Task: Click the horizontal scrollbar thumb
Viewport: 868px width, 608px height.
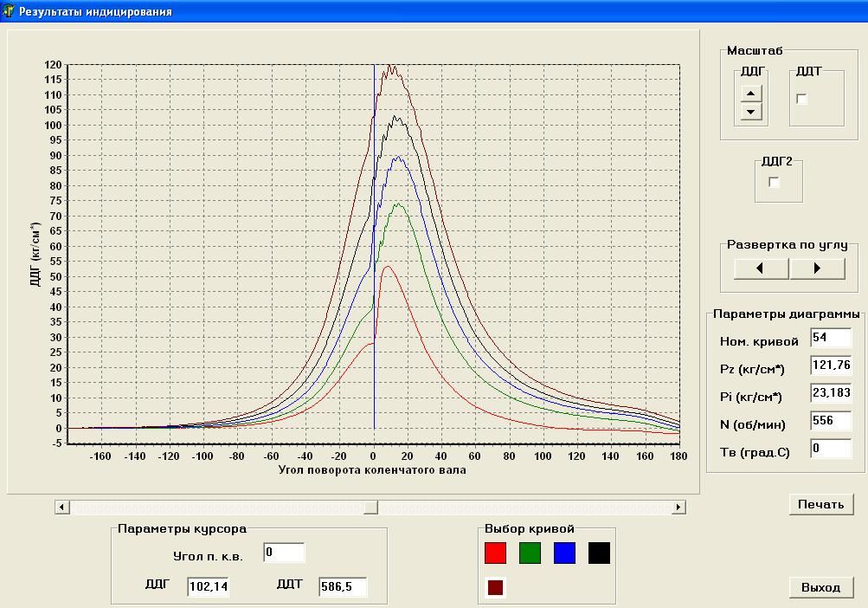Action: click(x=370, y=508)
